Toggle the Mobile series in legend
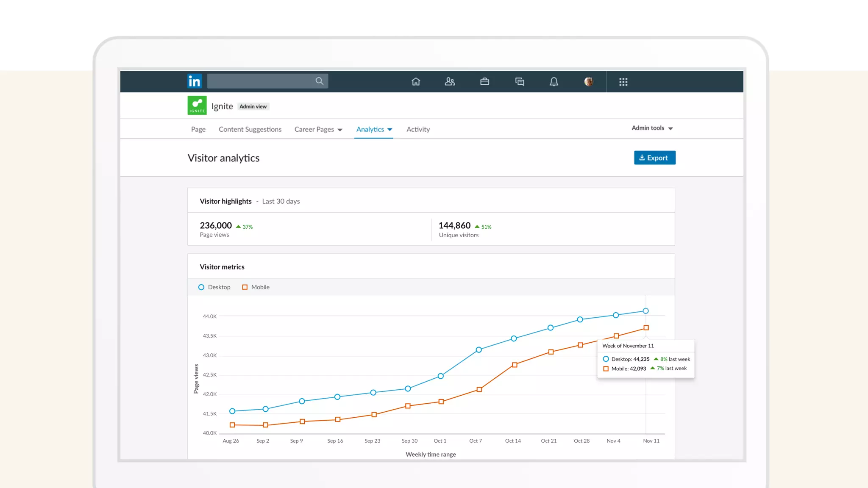Viewport: 868px width, 488px height. click(x=256, y=287)
